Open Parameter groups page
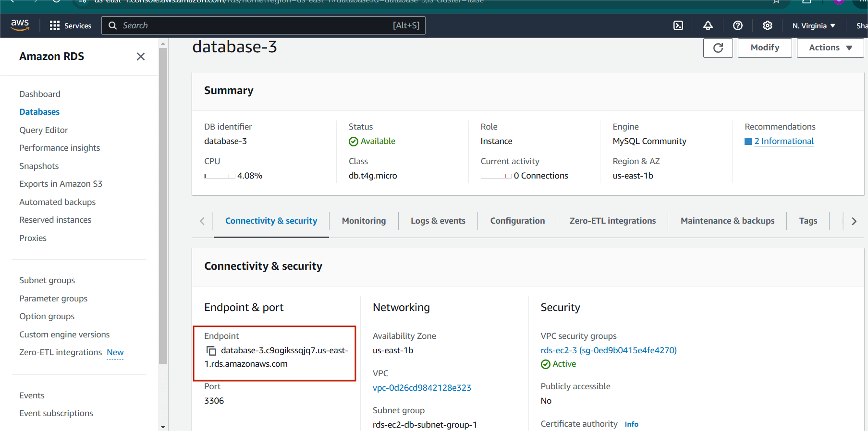This screenshot has width=868, height=431. [53, 299]
